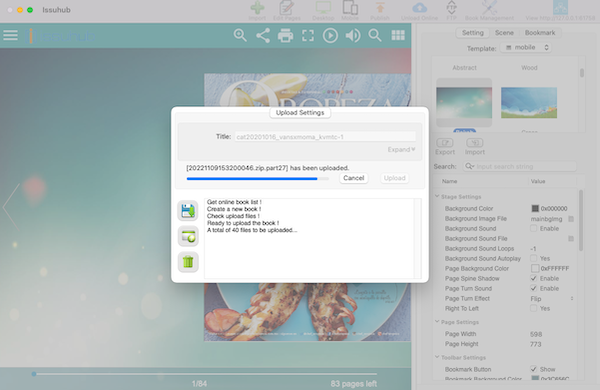Screen dimensions: 600x390
Task: Click the page navigation slider handle
Action: [34, 374]
